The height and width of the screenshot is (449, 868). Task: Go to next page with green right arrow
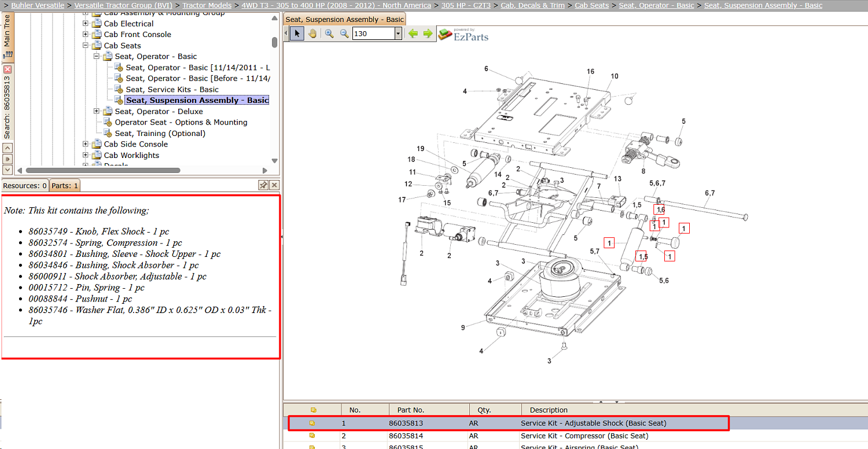coord(428,34)
